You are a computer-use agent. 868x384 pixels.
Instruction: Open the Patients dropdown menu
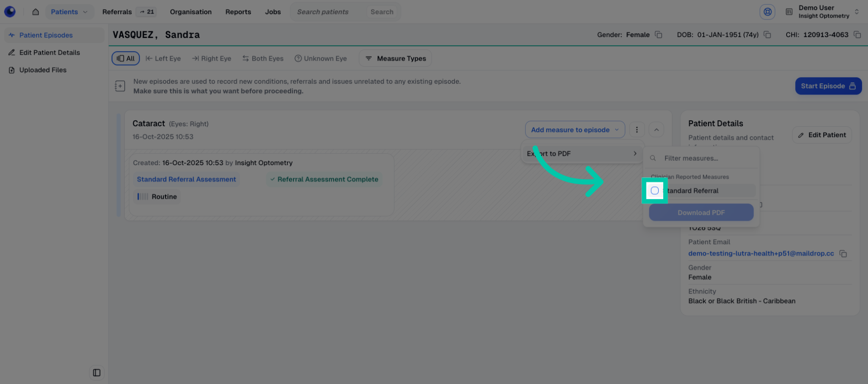pyautogui.click(x=69, y=12)
